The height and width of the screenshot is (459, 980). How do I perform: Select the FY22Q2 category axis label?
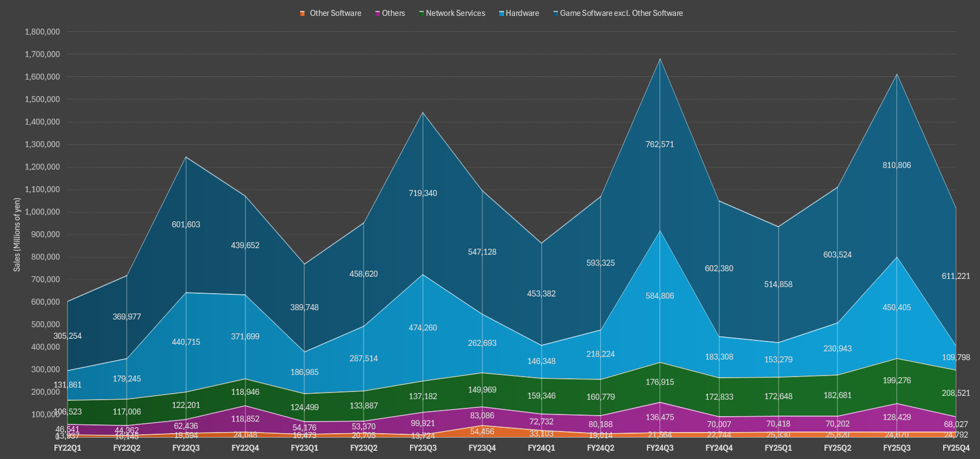click(x=127, y=448)
